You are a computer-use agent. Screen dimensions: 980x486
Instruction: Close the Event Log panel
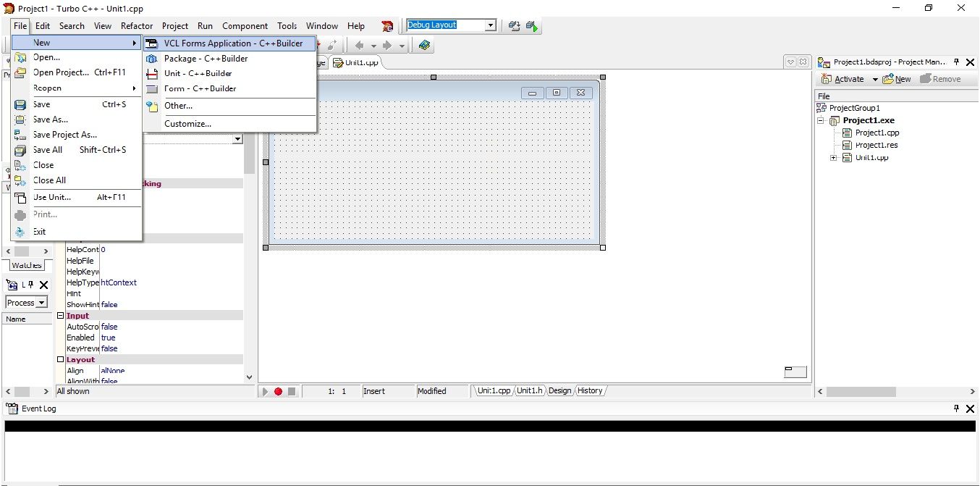(x=971, y=409)
